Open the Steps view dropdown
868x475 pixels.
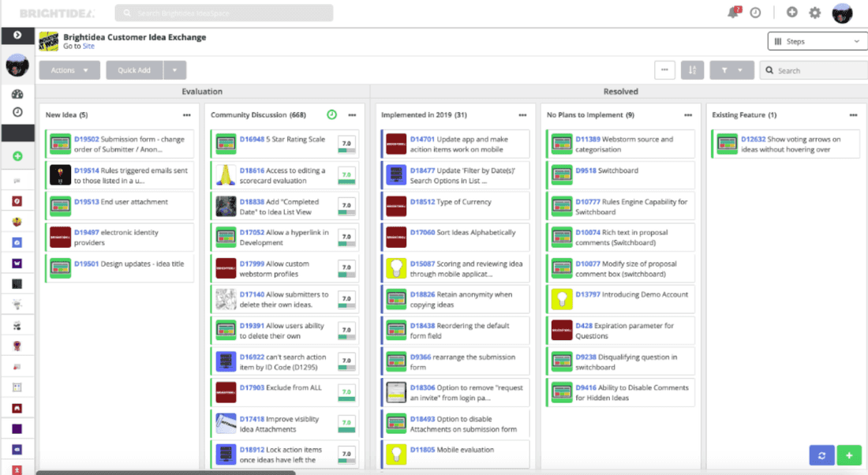[x=817, y=41]
